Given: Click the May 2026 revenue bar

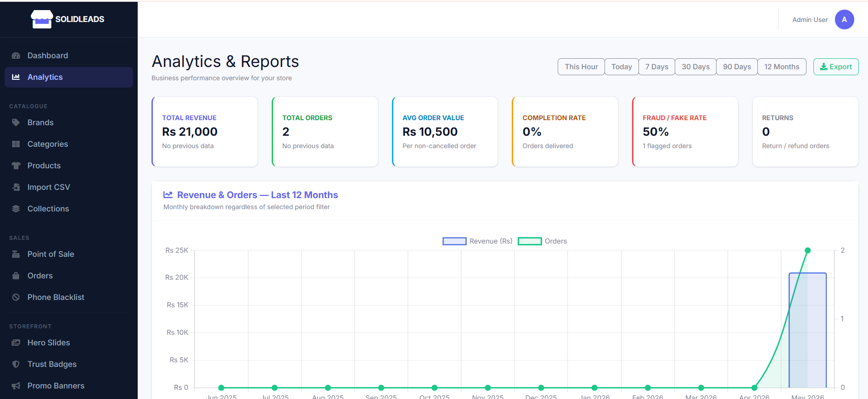Looking at the screenshot, I should point(808,330).
